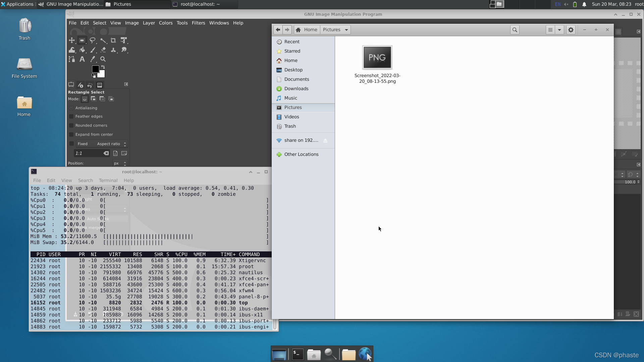Select the Move tool in GIMP
644x362 pixels.
click(x=72, y=41)
